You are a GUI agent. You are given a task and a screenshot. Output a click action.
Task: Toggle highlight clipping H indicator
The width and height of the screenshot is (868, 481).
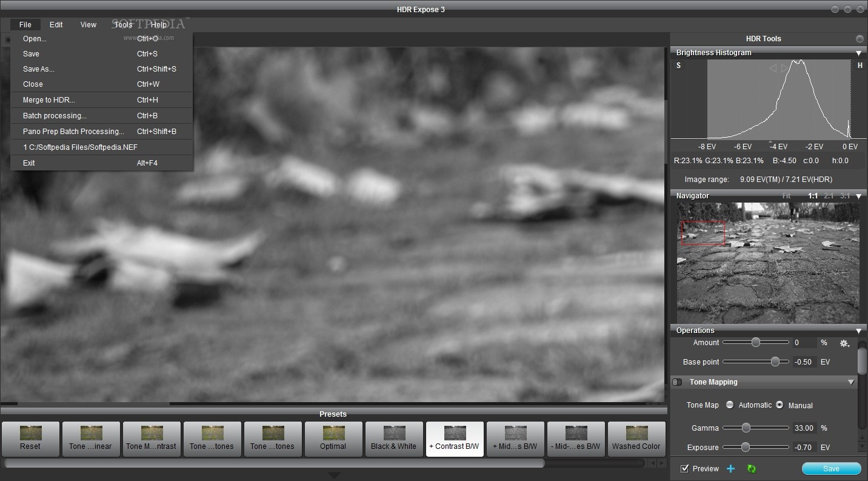click(x=860, y=66)
